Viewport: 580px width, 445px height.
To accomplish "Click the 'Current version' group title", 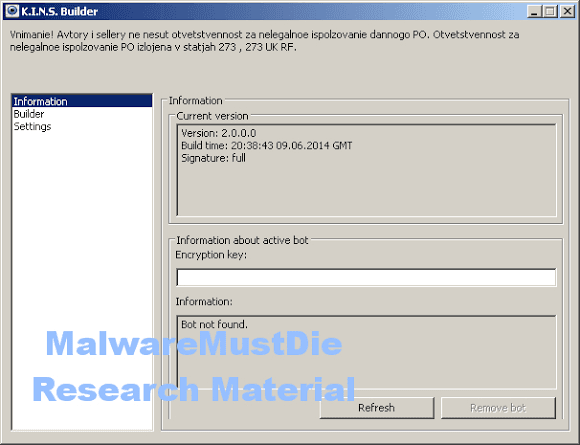I will click(x=212, y=116).
